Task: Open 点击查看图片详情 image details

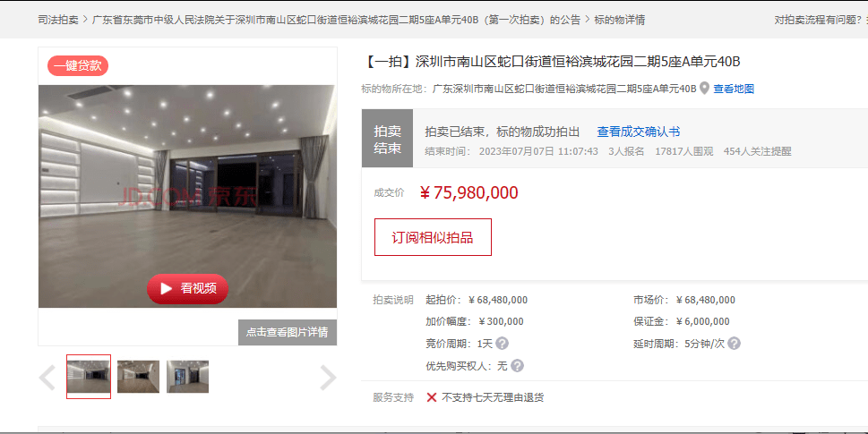Action: coord(288,332)
